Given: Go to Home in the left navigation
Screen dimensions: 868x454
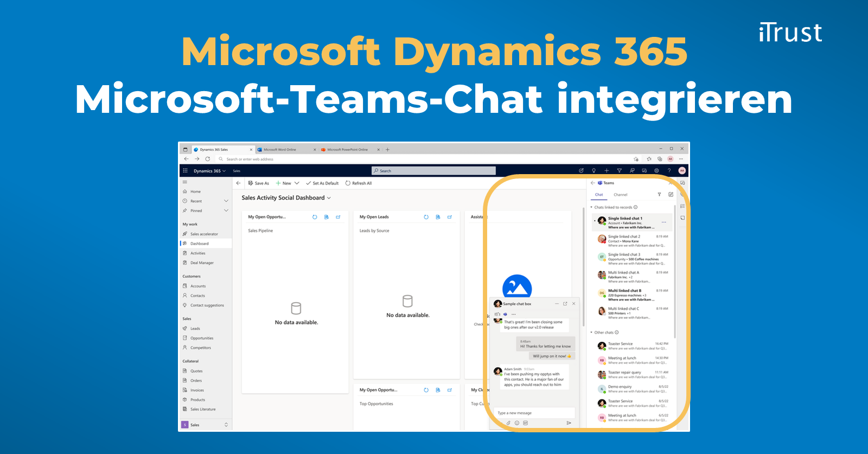Looking at the screenshot, I should pyautogui.click(x=206, y=191).
